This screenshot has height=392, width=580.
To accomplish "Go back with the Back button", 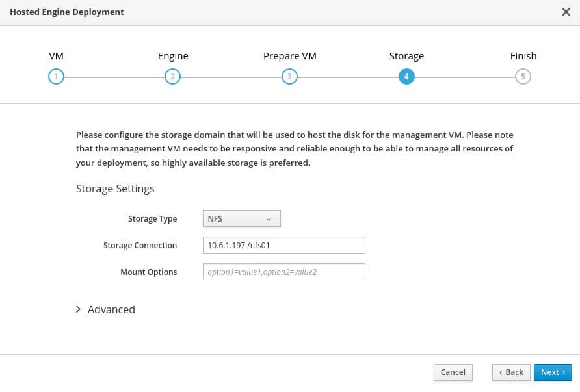I will tap(510, 372).
